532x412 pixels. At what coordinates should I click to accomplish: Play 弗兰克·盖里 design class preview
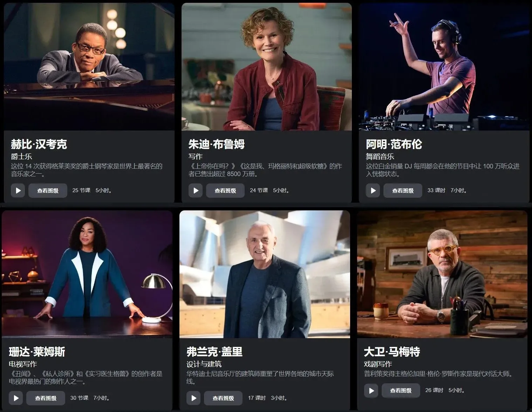[193, 398]
